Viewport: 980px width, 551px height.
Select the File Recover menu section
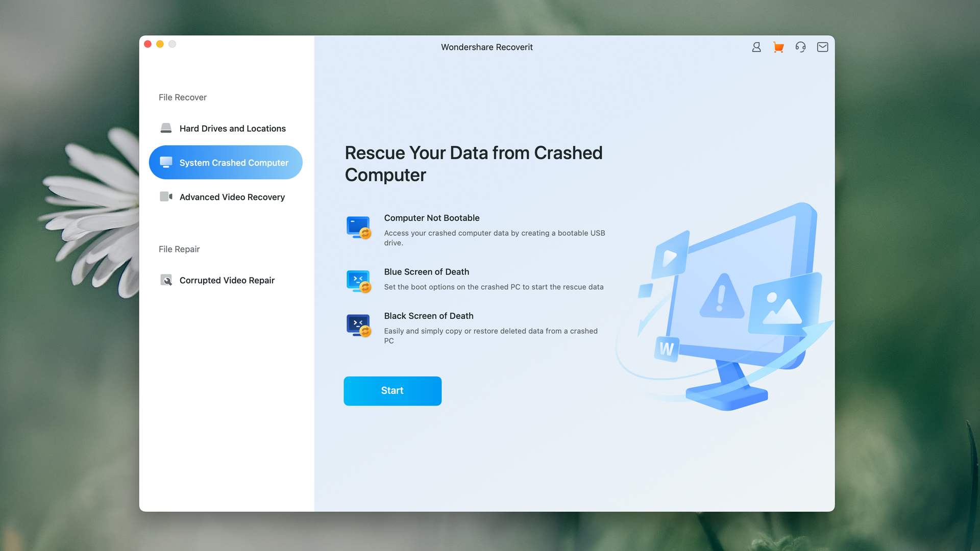pos(183,97)
